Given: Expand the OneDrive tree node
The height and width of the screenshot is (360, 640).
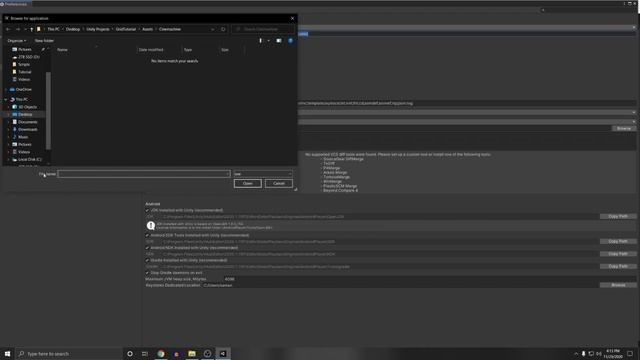Looking at the screenshot, I should coord(6,89).
